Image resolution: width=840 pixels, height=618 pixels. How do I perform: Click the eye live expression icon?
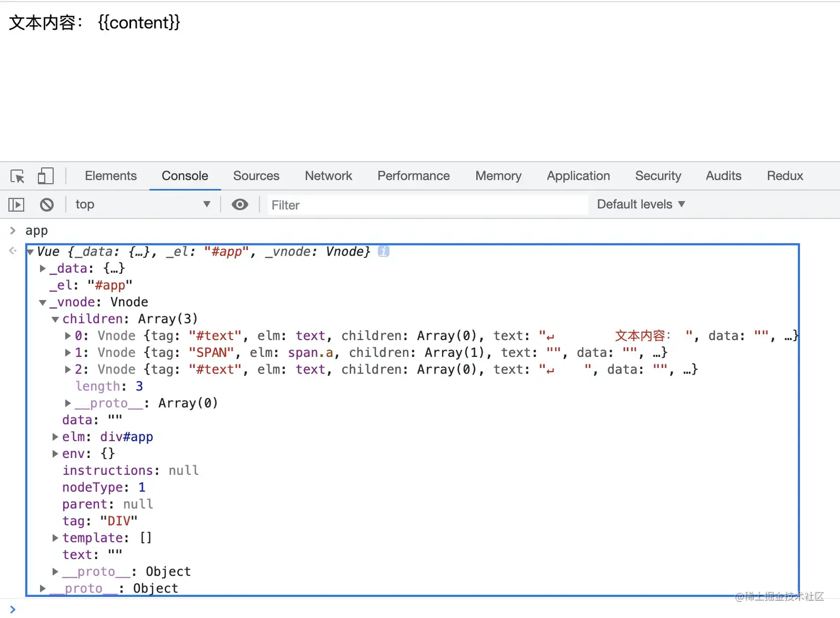click(x=240, y=205)
